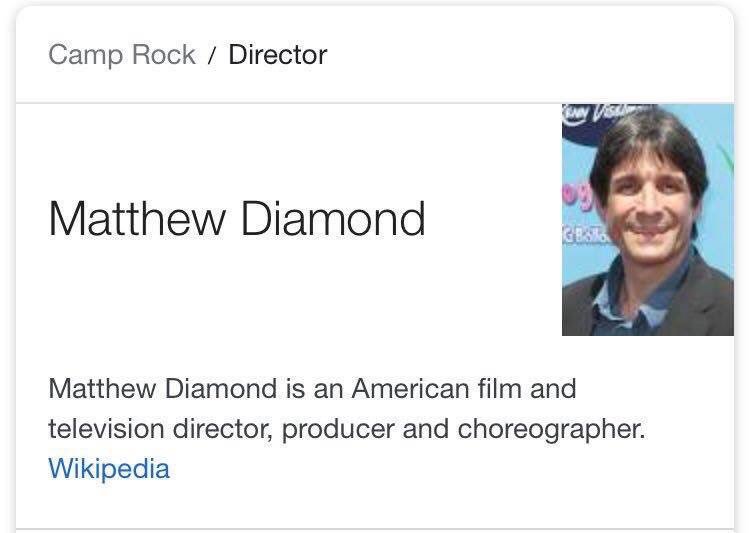The height and width of the screenshot is (533, 750).
Task: Click the word "American" in the description
Action: click(x=411, y=388)
